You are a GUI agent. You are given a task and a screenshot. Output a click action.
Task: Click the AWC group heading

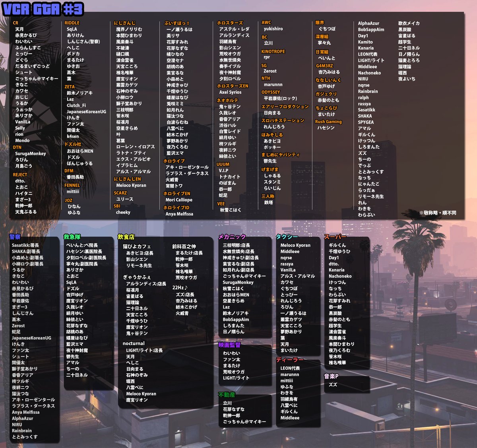(x=266, y=23)
